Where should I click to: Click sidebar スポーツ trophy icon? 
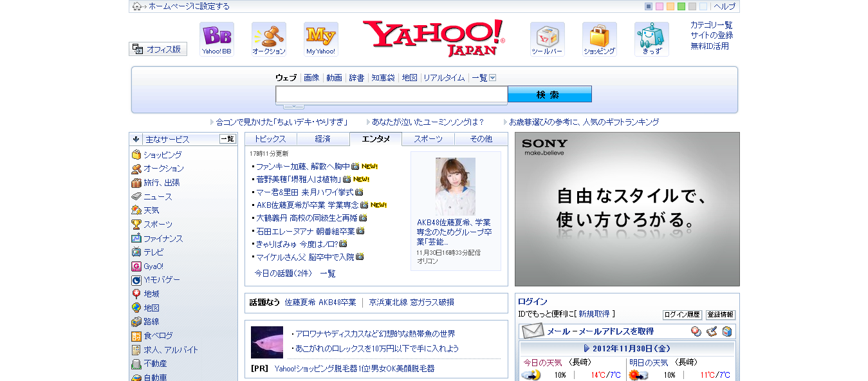(136, 225)
